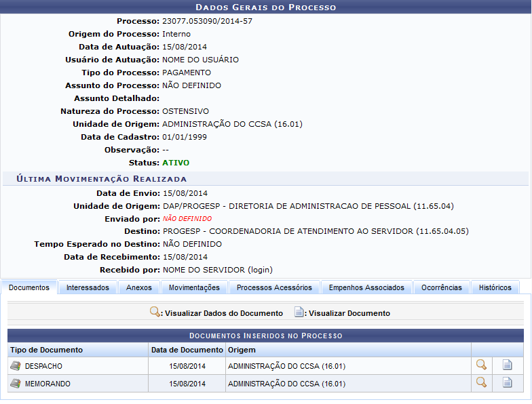Click the magnifier icon in the legend
The width and height of the screenshot is (532, 404).
click(155, 312)
